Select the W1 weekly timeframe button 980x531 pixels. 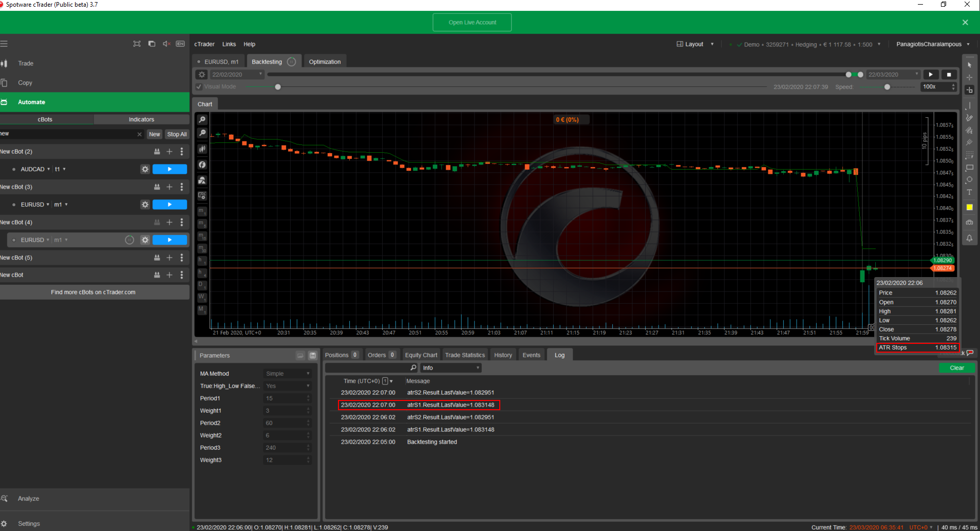point(202,297)
